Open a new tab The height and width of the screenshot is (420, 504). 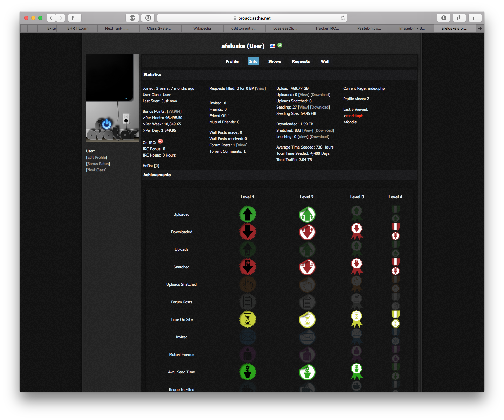tap(480, 28)
